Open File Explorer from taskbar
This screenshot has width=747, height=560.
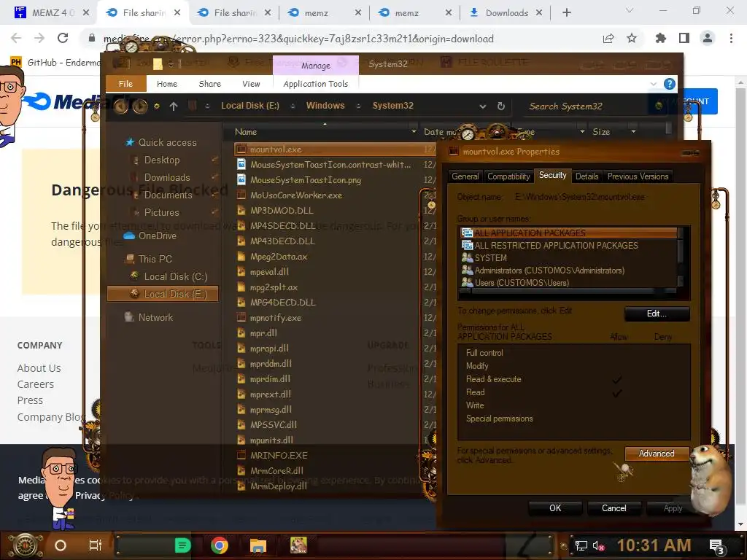[x=258, y=545]
